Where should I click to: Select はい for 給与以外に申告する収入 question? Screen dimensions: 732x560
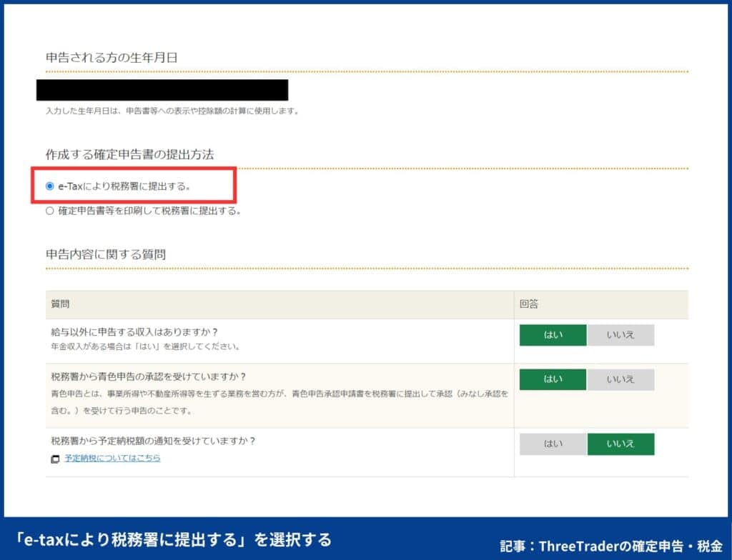(553, 335)
